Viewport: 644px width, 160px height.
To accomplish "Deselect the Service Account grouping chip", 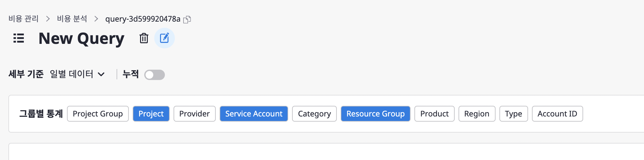I will [254, 114].
